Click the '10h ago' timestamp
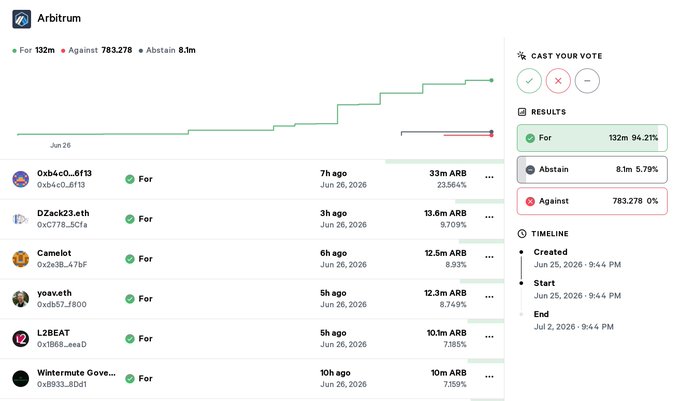 point(335,373)
